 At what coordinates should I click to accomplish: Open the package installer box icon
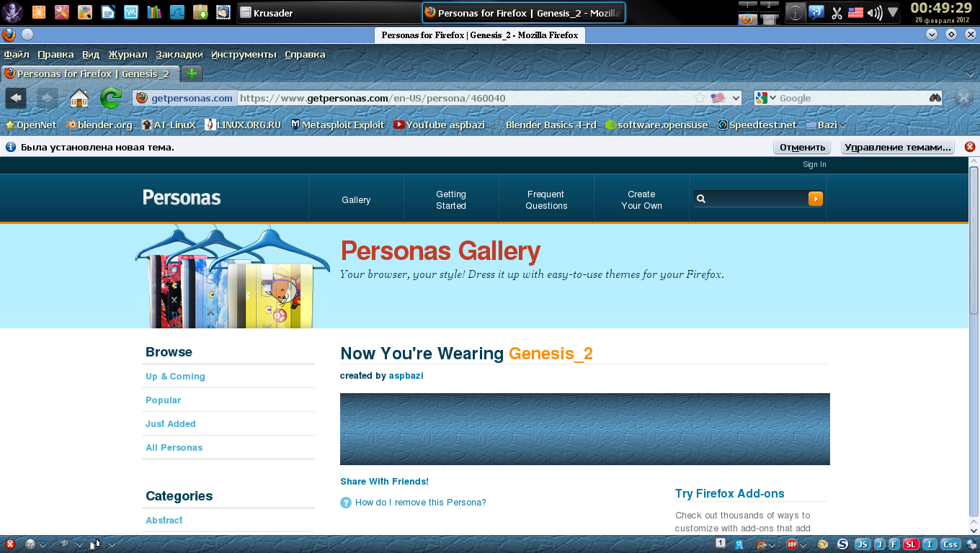pos(200,12)
